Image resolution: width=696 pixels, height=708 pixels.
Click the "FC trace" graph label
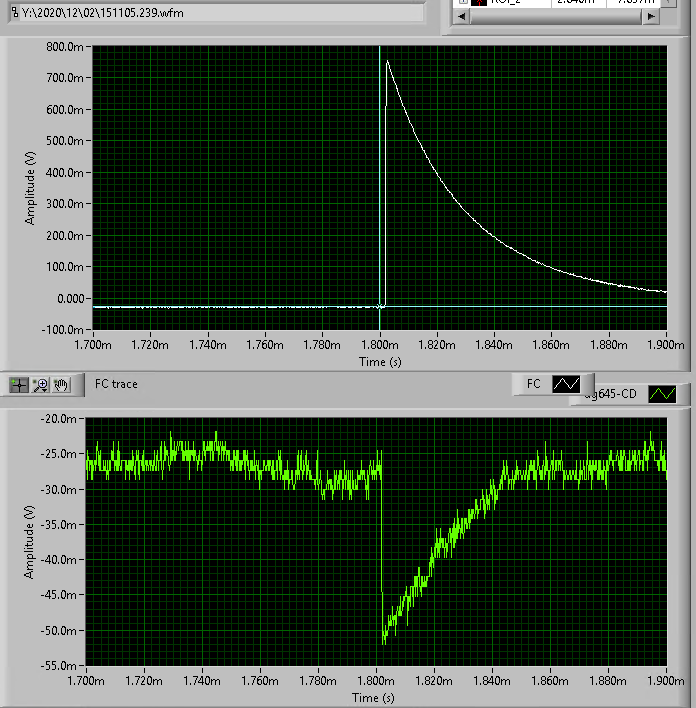tap(116, 384)
